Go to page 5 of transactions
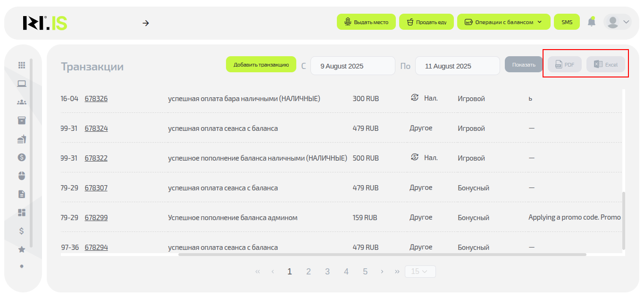The height and width of the screenshot is (299, 644). [x=365, y=272]
